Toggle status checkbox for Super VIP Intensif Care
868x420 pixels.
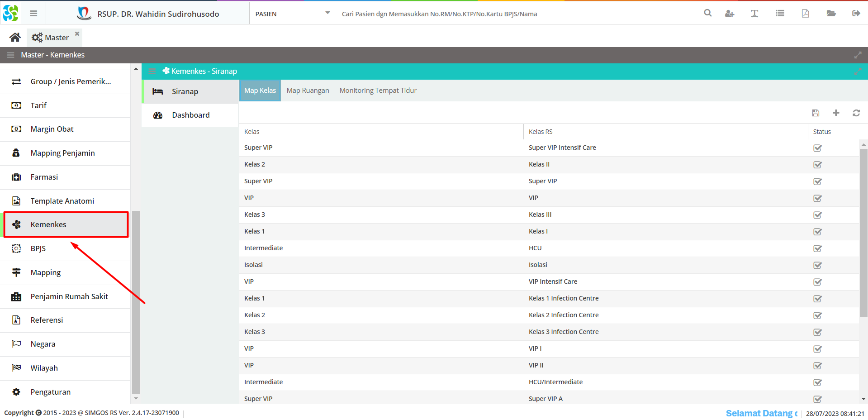click(817, 148)
